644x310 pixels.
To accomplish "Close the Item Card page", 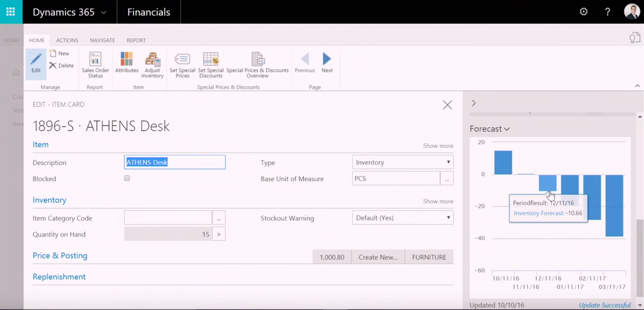I will point(447,105).
